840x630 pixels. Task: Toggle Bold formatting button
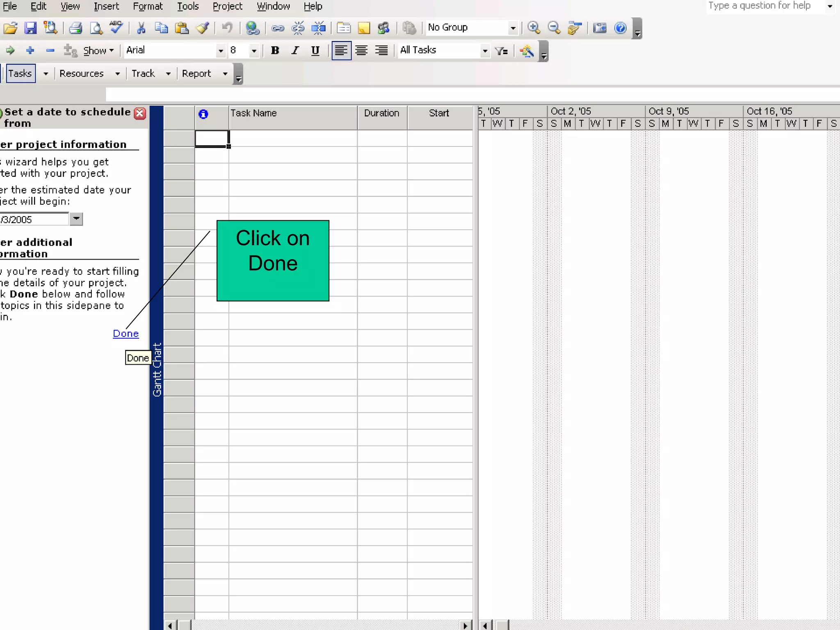pyautogui.click(x=275, y=50)
